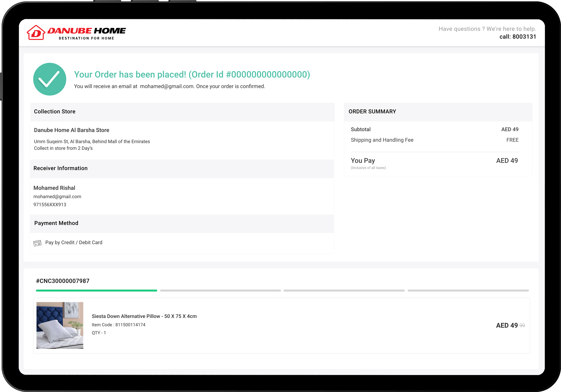Click shipment number #CNC30000007987
561x392 pixels.
point(63,281)
